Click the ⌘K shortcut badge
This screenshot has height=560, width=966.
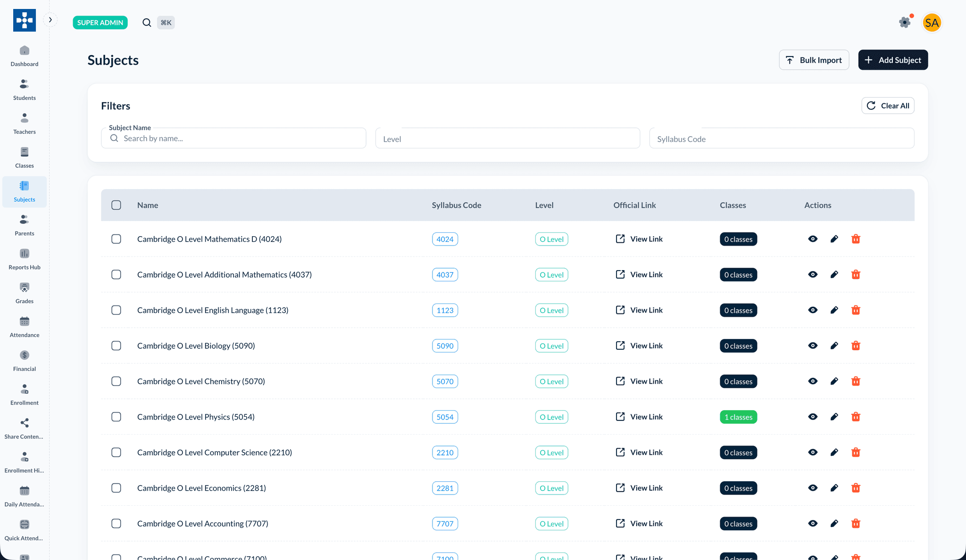166,23
